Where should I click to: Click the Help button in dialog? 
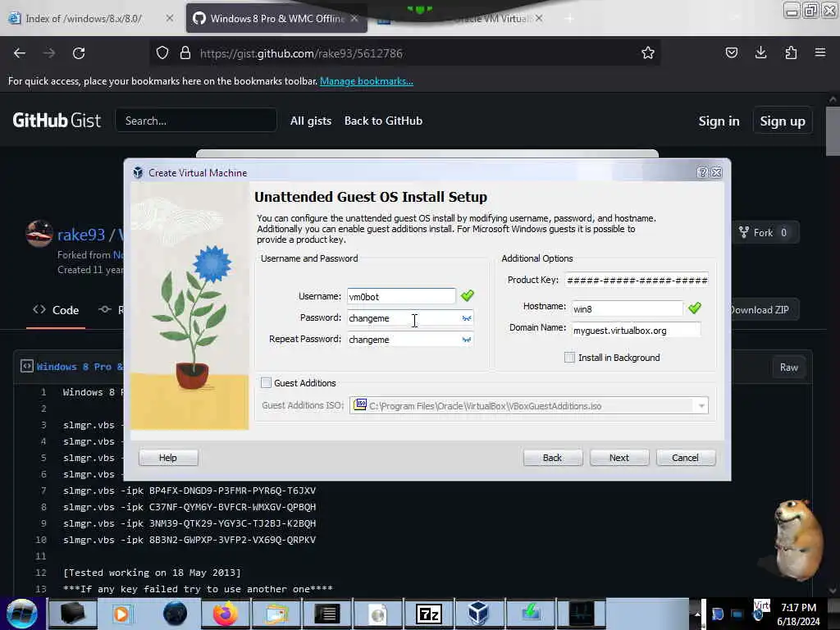click(167, 458)
